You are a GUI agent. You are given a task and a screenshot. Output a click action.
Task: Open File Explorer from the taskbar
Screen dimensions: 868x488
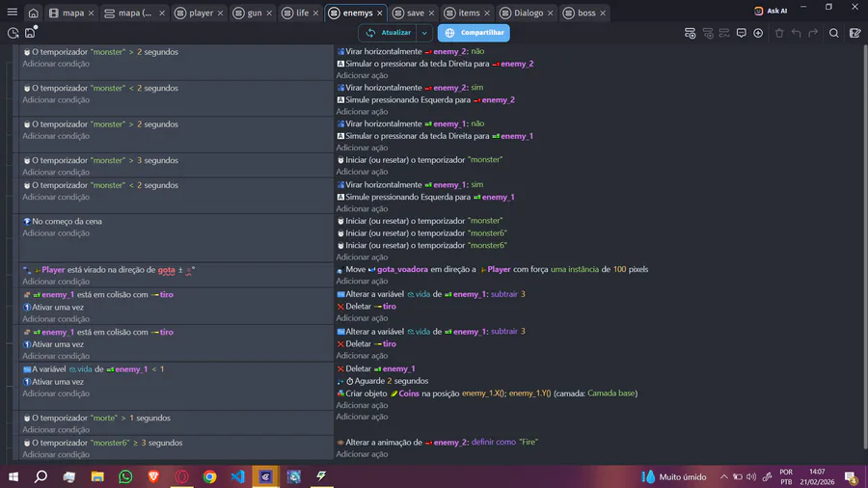(97, 476)
